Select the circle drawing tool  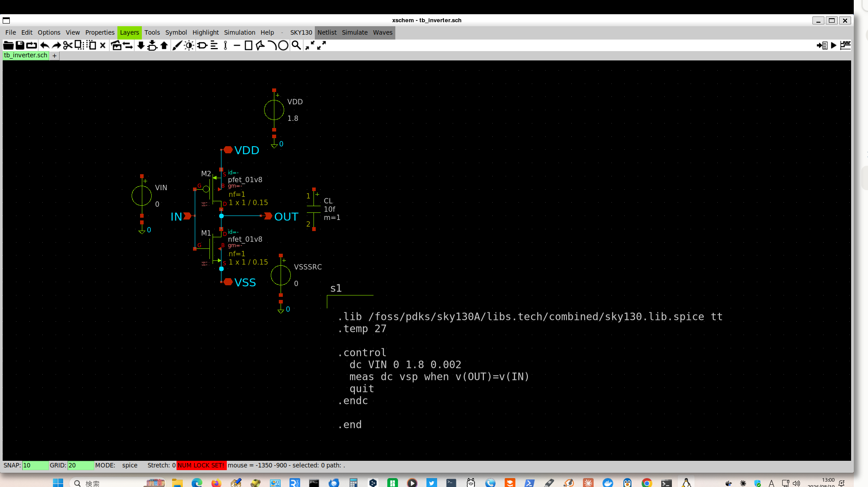pos(283,45)
